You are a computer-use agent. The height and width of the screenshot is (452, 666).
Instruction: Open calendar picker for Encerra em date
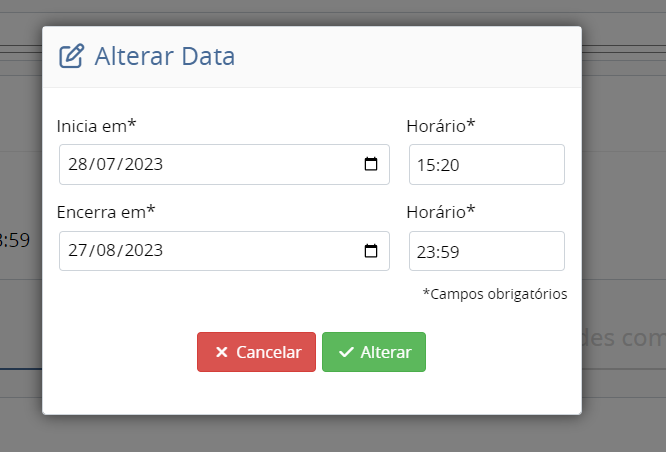pos(370,251)
